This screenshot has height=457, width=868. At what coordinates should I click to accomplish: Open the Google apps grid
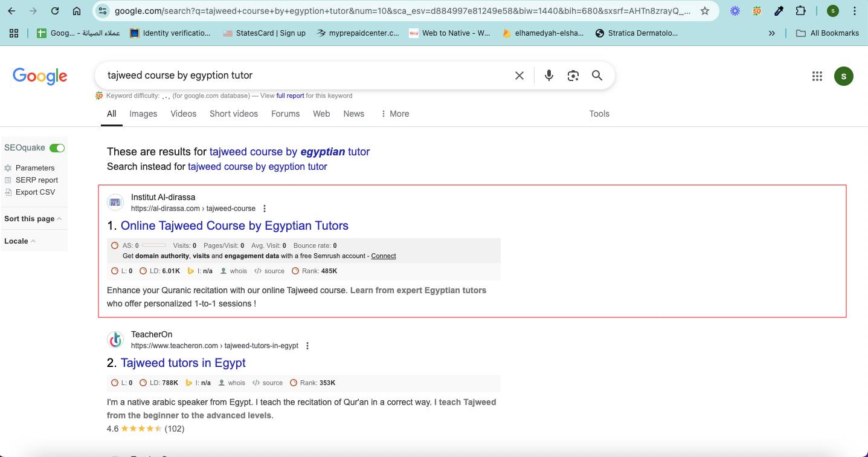817,76
